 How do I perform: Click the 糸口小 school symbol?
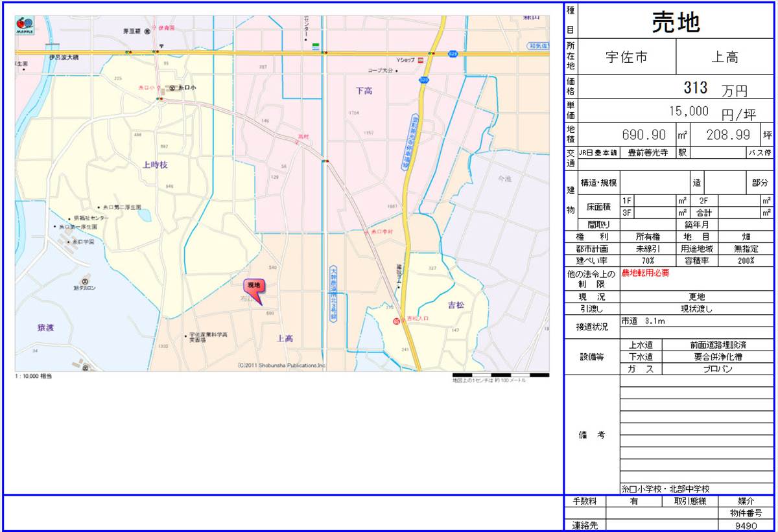click(172, 87)
